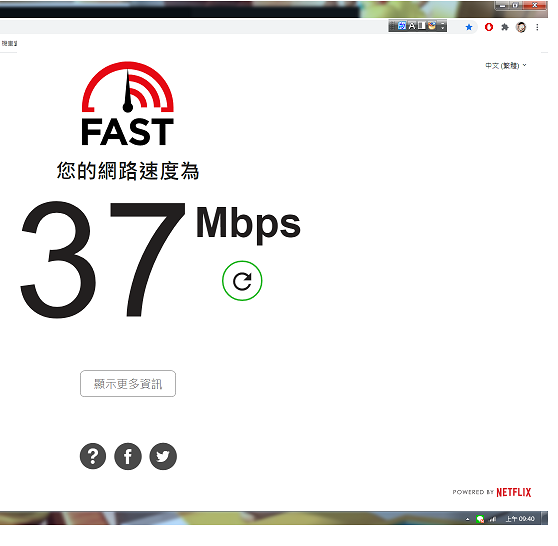Viewport: 558px width, 546px height.
Task: Toggle the IME half/full width button
Action: pyautogui.click(x=421, y=26)
